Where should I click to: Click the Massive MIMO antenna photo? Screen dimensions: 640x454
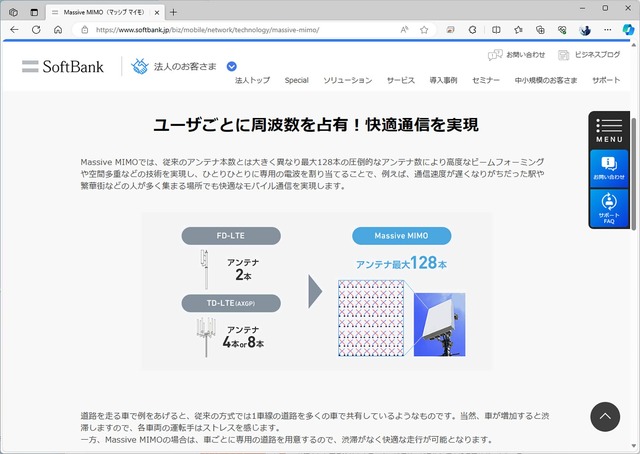[x=440, y=325]
